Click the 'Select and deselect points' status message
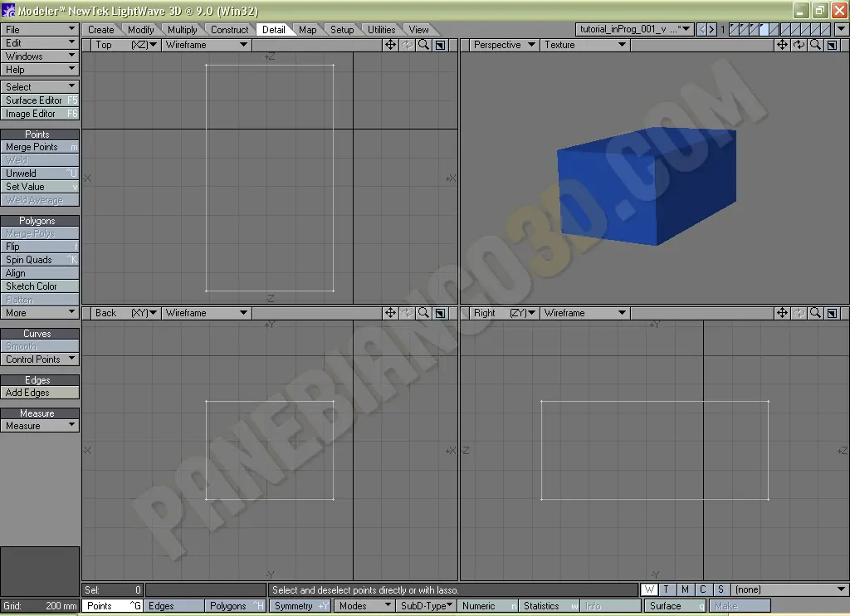The width and height of the screenshot is (850, 616). [x=365, y=590]
